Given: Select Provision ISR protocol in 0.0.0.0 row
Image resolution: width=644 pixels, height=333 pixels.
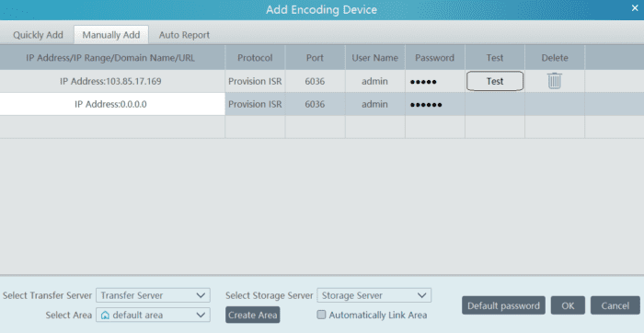Looking at the screenshot, I should [255, 104].
